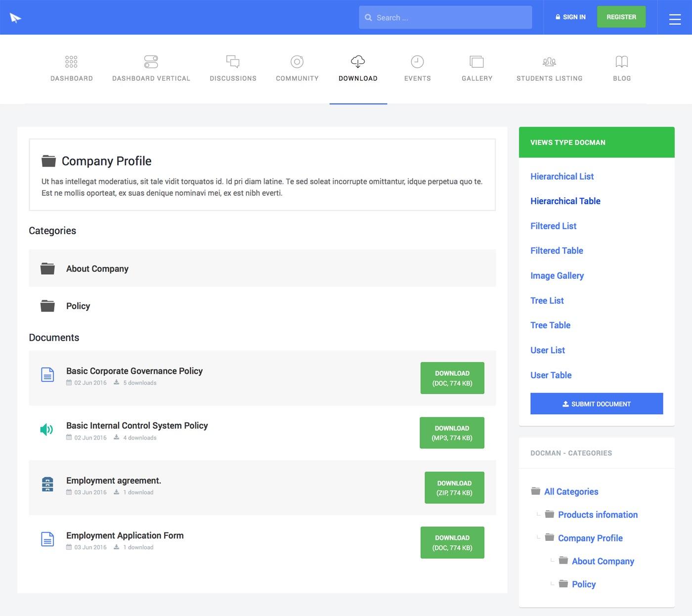Select About Company in the sidebar tree

(x=603, y=561)
